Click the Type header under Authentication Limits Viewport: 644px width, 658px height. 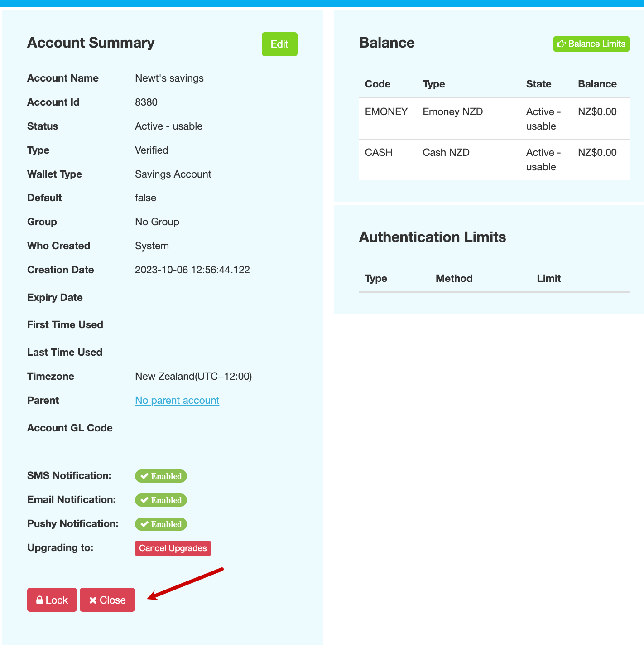tap(376, 279)
